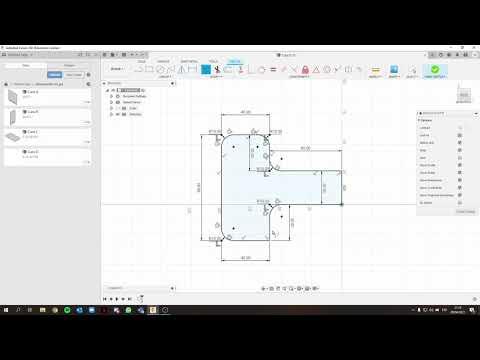Switch to the Solid tab

(x=142, y=61)
